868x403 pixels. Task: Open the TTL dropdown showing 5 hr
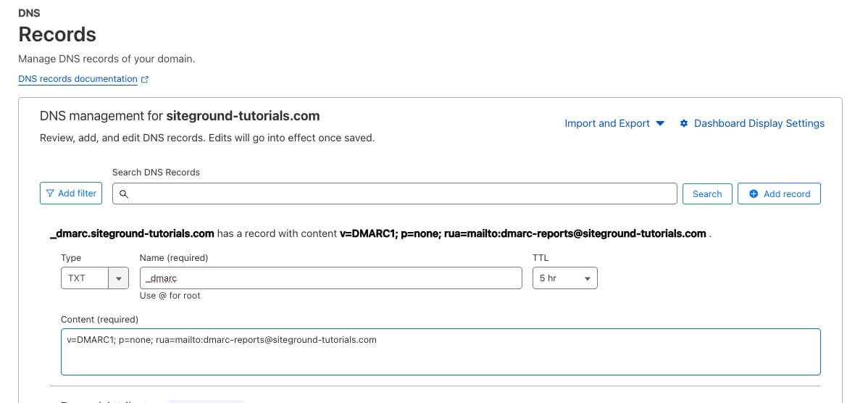[x=565, y=278]
